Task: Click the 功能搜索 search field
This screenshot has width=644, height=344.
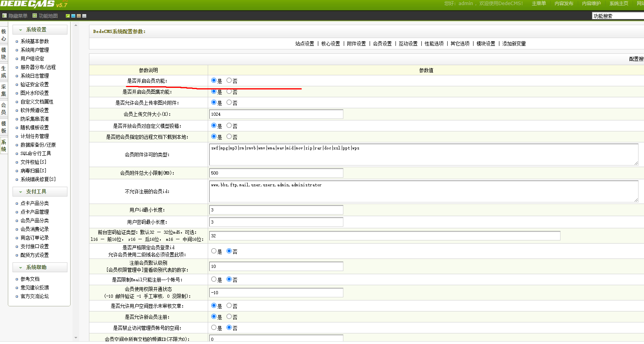Action: [x=617, y=16]
